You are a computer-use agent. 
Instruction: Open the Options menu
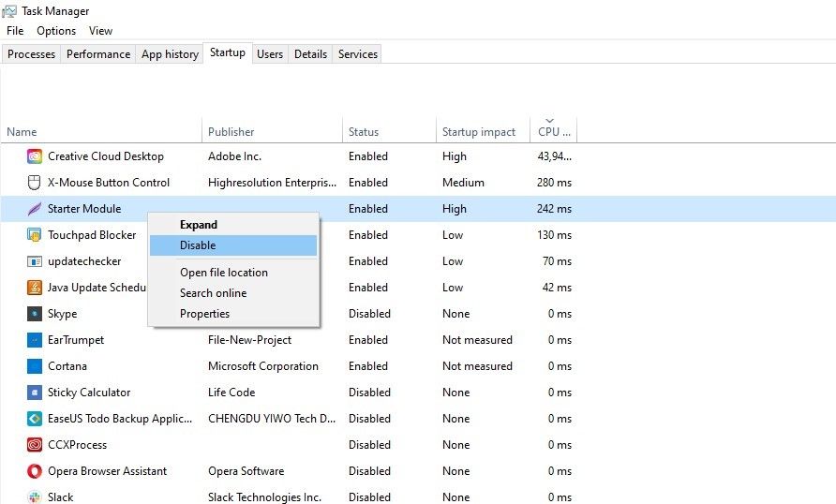(x=56, y=31)
